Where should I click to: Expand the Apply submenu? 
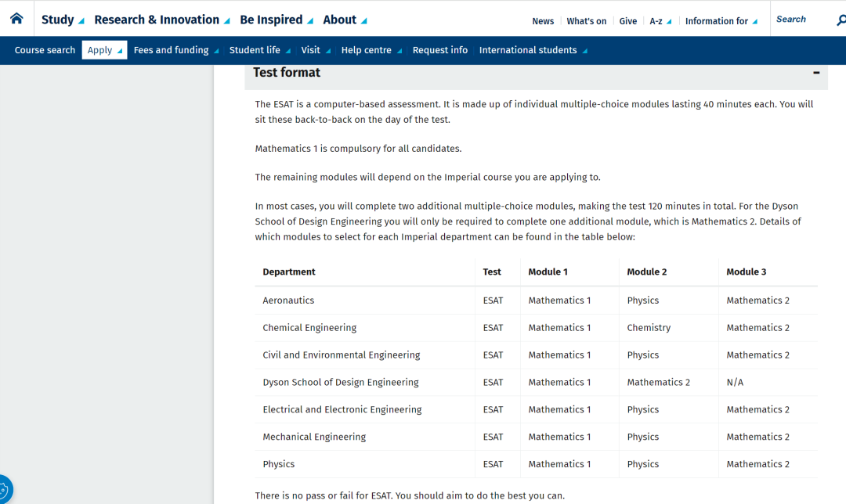pos(105,50)
